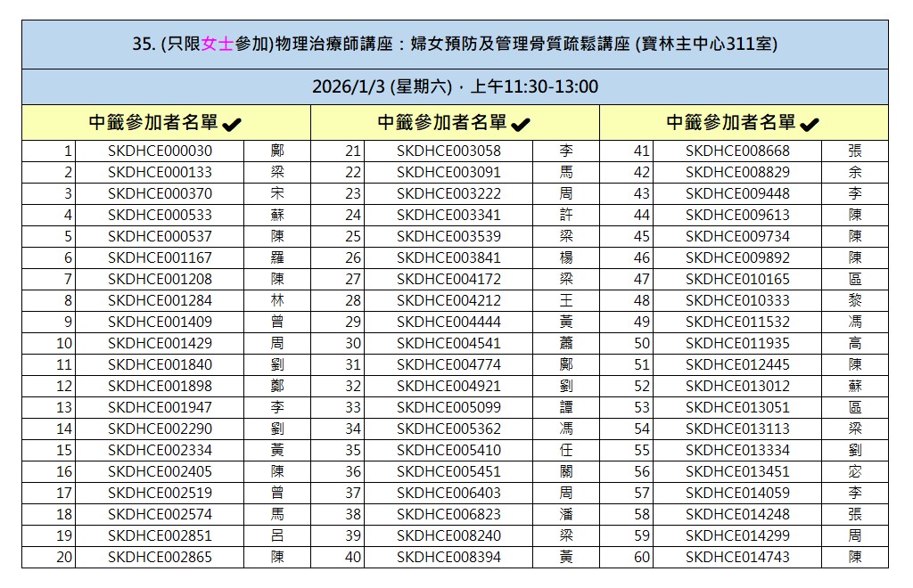Select the surname 宓 in row 56
This screenshot has width=913, height=588.
point(855,471)
